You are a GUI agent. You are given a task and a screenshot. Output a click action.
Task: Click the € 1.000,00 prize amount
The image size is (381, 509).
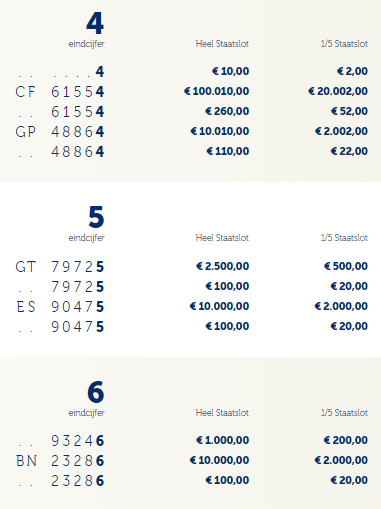222,440
